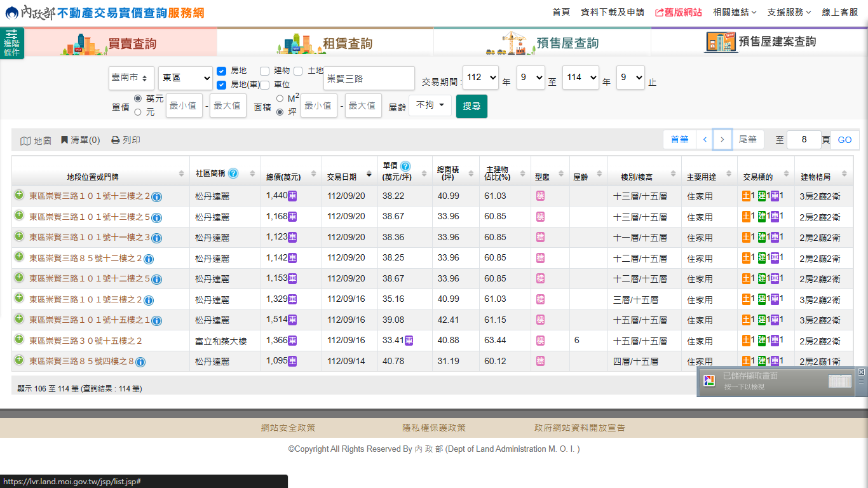868x488 pixels.
Task: Click the 首筆 first page button
Action: (679, 140)
